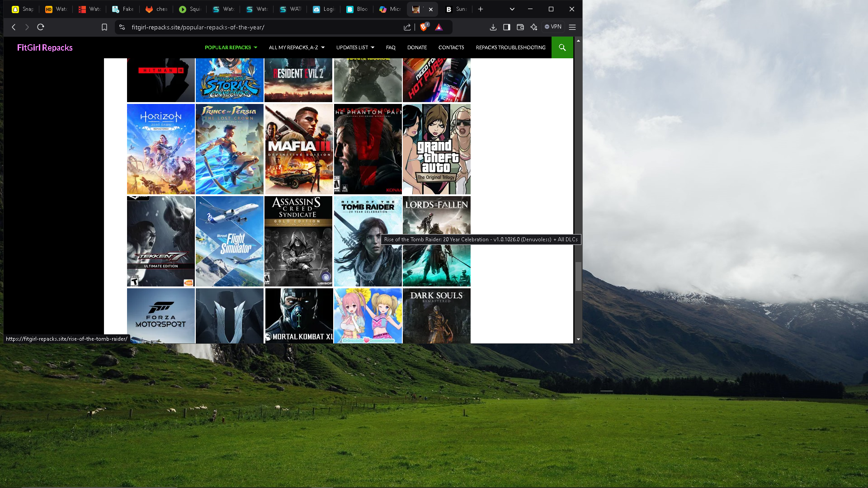The width and height of the screenshot is (868, 488).
Task: Switch to the Logi tab
Action: (323, 9)
